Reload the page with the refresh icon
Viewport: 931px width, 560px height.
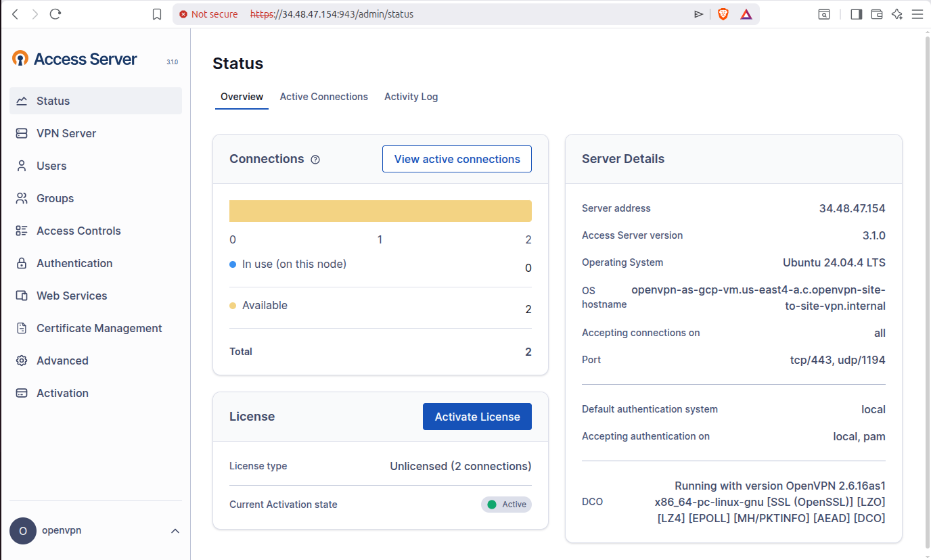point(55,14)
